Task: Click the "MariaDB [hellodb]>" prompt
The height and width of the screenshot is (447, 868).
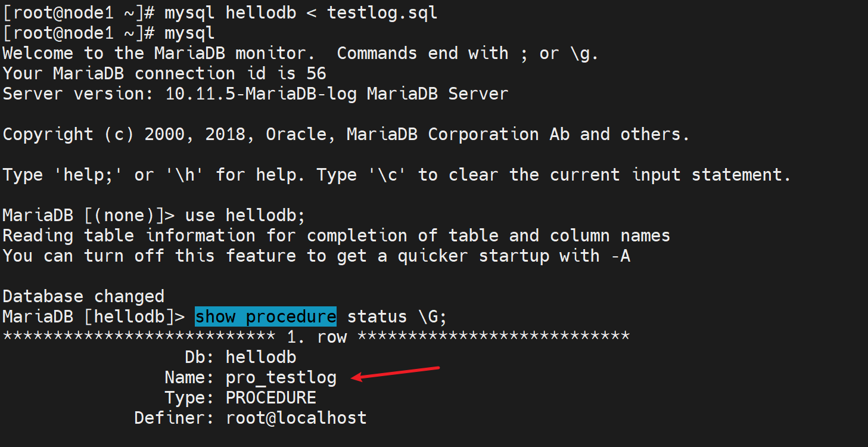Action: click(94, 316)
